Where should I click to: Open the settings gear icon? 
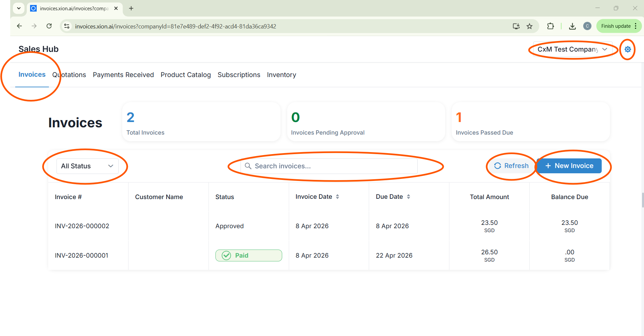point(627,49)
